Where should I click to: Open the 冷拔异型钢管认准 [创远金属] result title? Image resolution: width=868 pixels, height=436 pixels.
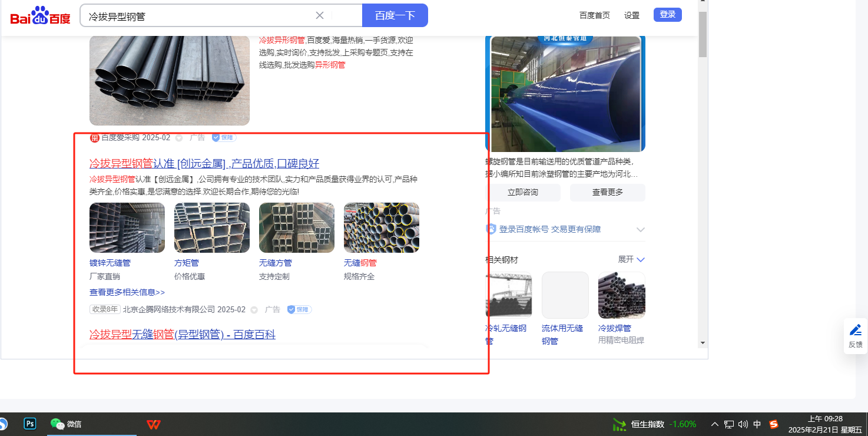pyautogui.click(x=204, y=163)
